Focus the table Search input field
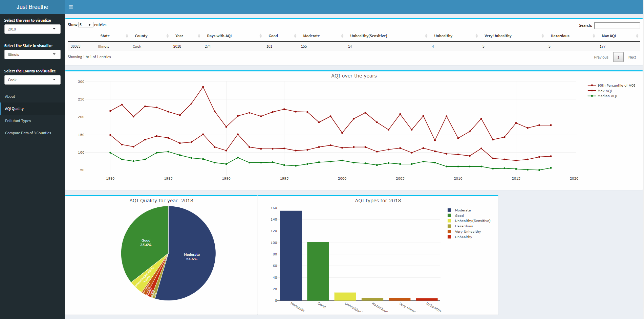This screenshot has width=644, height=319. (617, 25)
